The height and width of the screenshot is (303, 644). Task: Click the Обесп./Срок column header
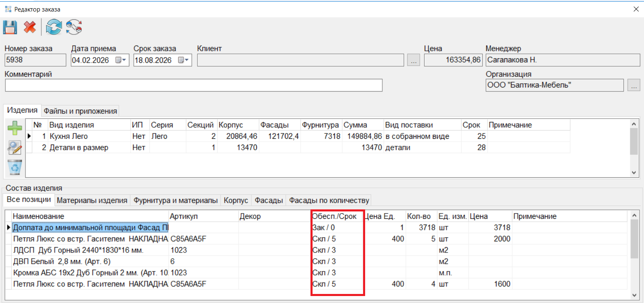tap(334, 216)
